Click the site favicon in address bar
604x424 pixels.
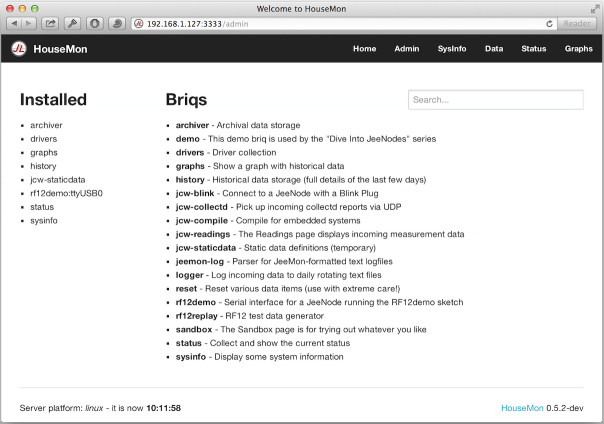pyautogui.click(x=139, y=24)
